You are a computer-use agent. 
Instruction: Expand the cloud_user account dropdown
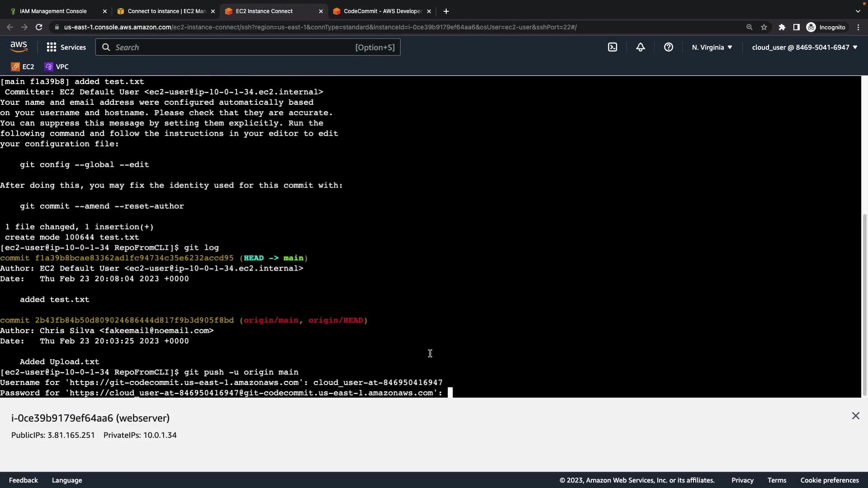(x=805, y=47)
